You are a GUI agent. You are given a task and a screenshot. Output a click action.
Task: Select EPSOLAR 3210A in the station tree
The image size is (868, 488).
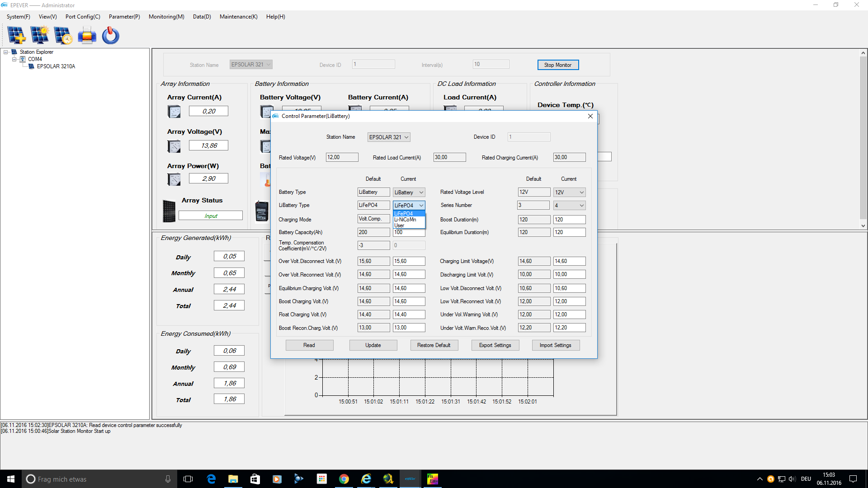point(56,66)
